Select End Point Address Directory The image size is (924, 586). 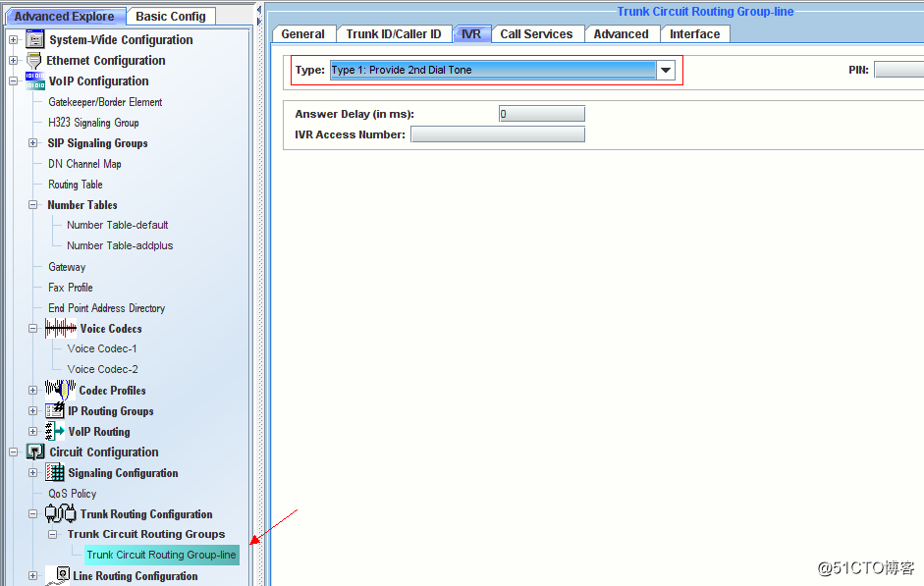pos(106,308)
